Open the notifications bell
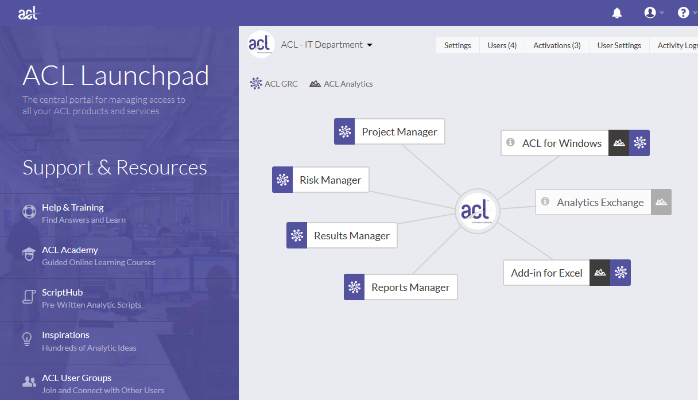 click(617, 13)
